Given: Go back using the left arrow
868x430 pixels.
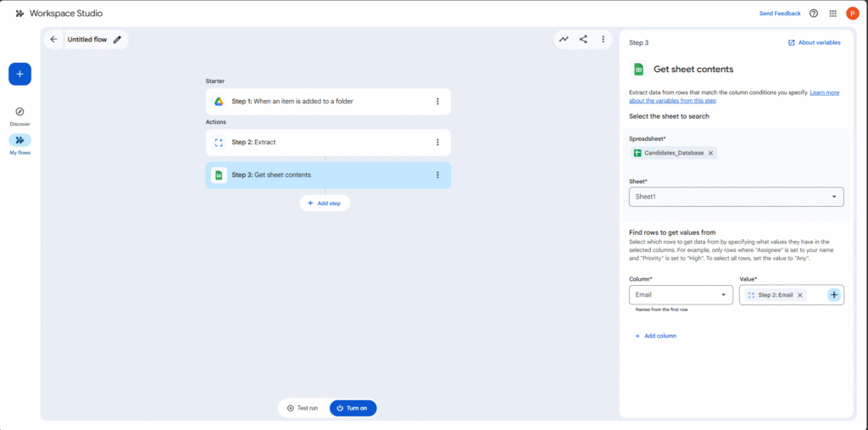Looking at the screenshot, I should [54, 39].
